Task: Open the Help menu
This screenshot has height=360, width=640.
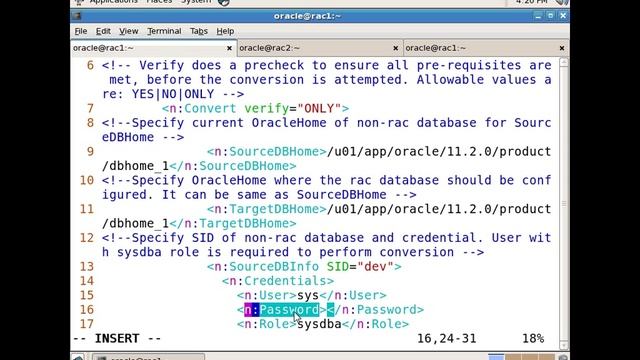Action: click(225, 31)
